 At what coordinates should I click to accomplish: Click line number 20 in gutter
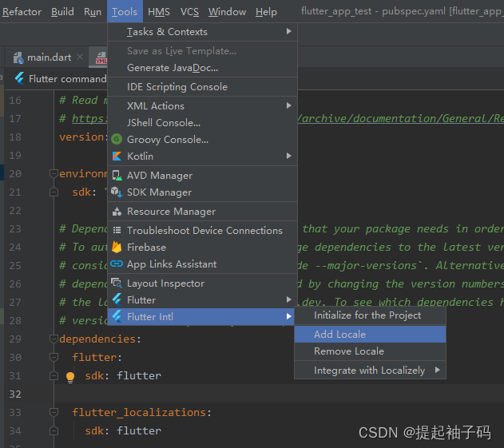(15, 174)
